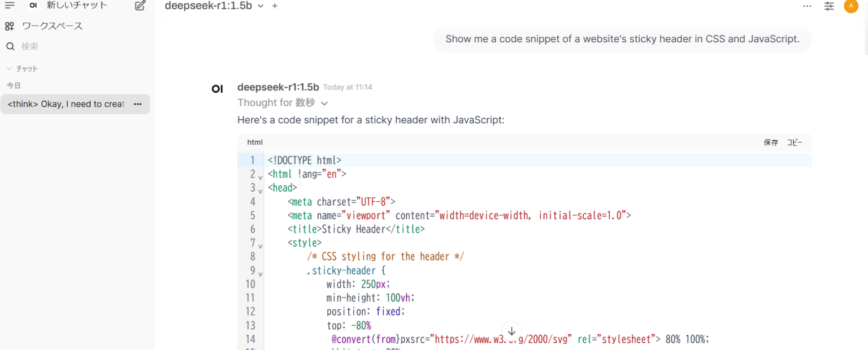Open the sidebar hamburger menu icon
This screenshot has width=868, height=350.
(10, 6)
